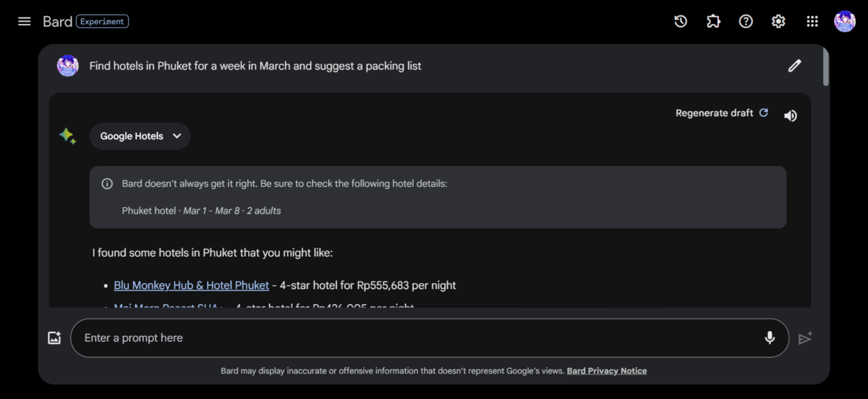This screenshot has width=868, height=399.
Task: Open the help question mark icon
Action: click(x=746, y=22)
